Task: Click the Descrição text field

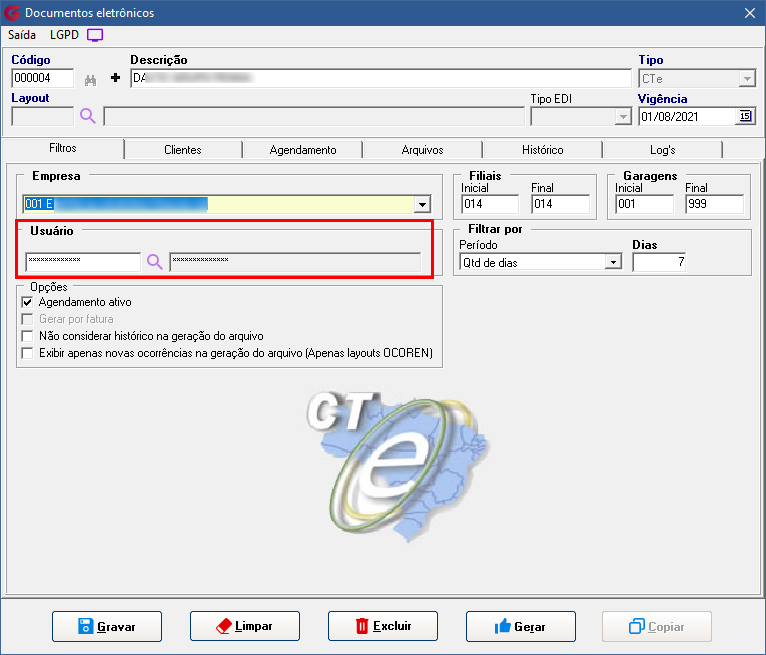Action: [x=381, y=78]
